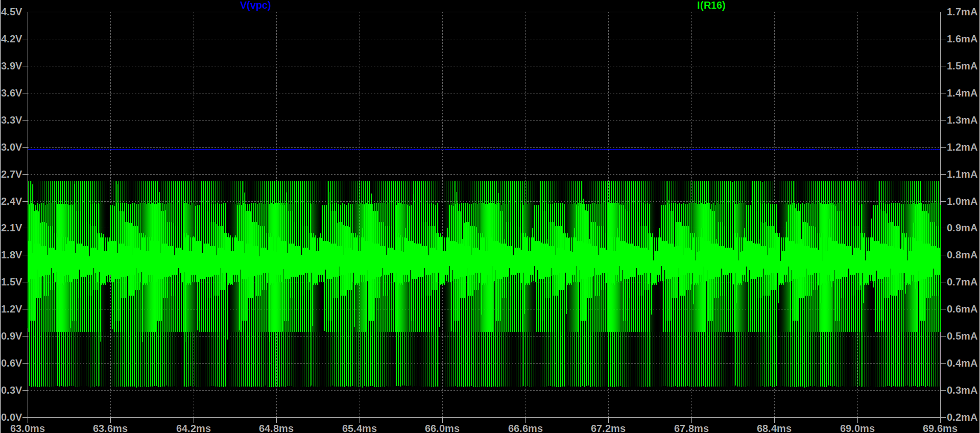Viewport: 980px width, 433px height.
Task: Click the 3.0V left axis tick label
Action: pyautogui.click(x=11, y=147)
